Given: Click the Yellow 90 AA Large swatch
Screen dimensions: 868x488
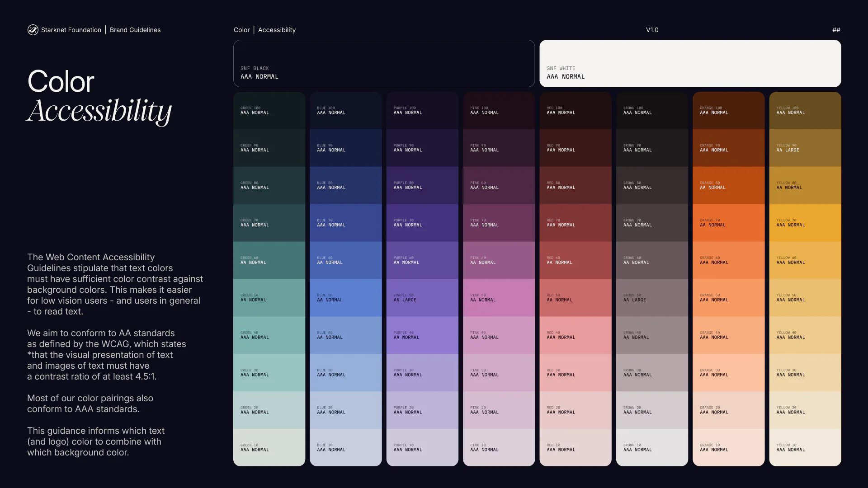Looking at the screenshot, I should [805, 148].
